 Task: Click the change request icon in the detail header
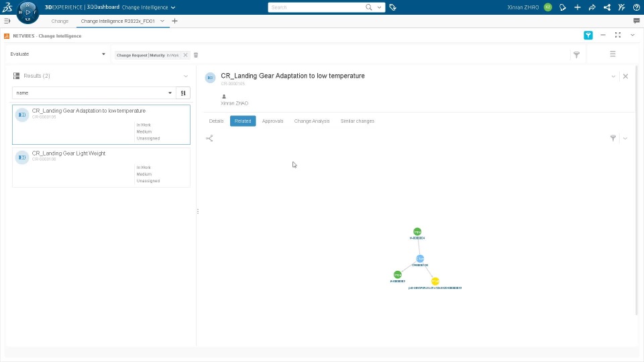point(210,78)
